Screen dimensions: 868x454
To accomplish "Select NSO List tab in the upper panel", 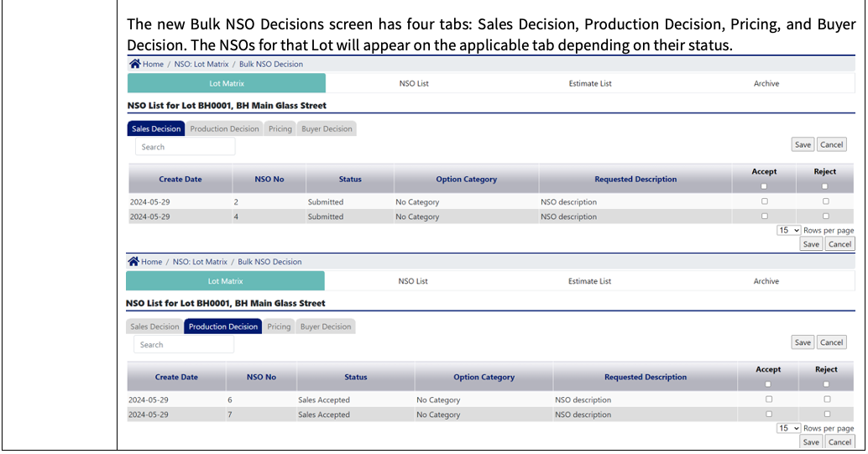I will 414,84.
